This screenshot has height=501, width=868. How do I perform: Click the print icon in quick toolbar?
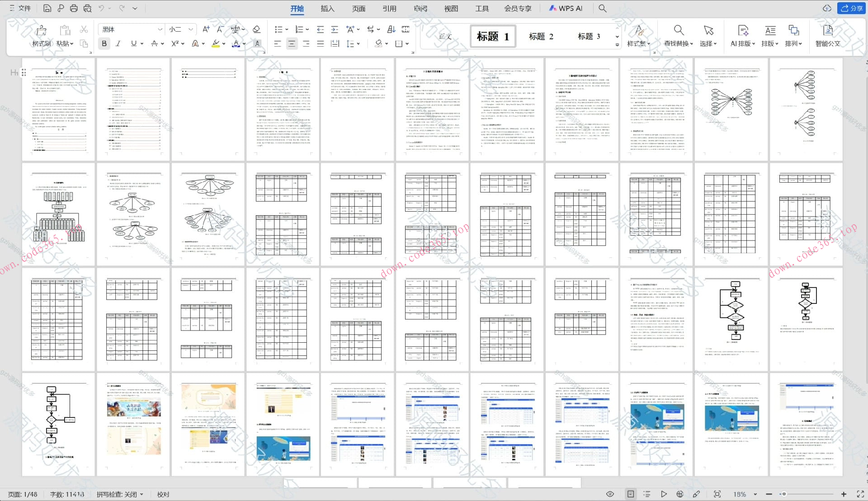(74, 8)
